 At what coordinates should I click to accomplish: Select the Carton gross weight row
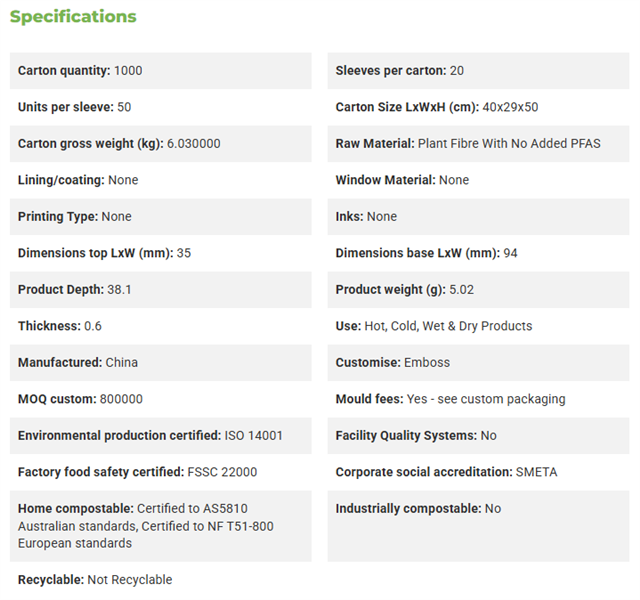(160, 144)
